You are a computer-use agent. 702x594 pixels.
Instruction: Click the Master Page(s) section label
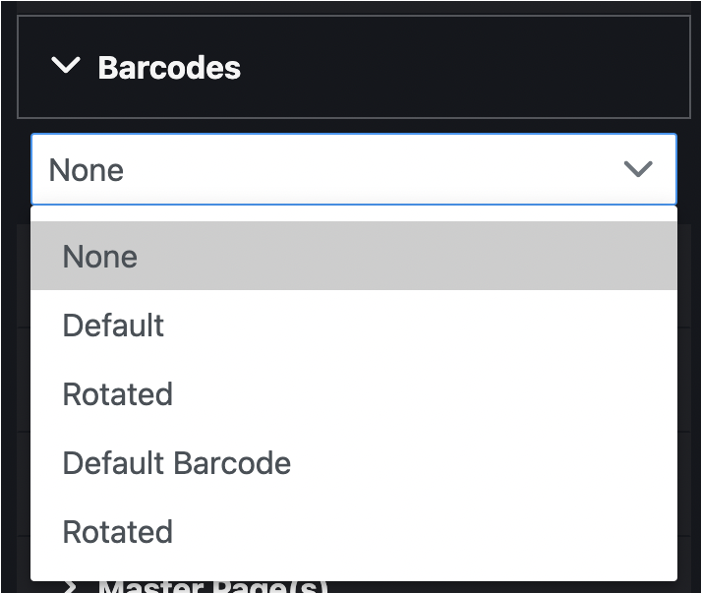[x=213, y=587]
